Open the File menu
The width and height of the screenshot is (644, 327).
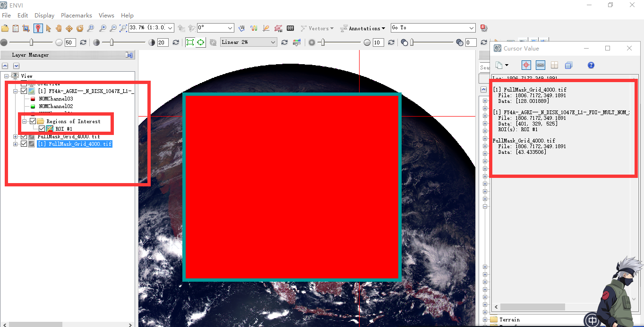click(6, 16)
